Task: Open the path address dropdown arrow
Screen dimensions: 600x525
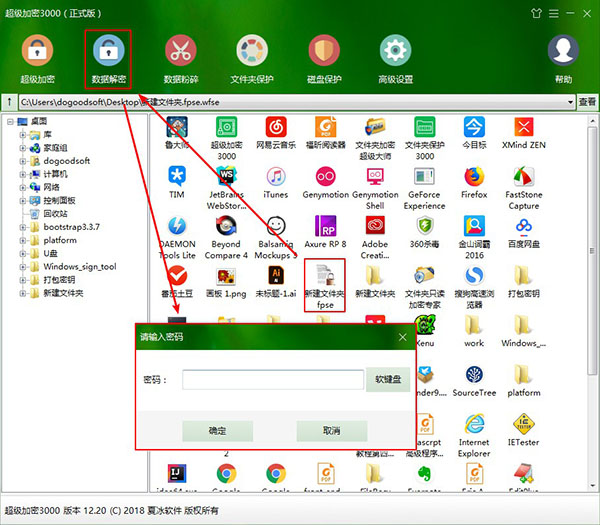Action: 570,102
